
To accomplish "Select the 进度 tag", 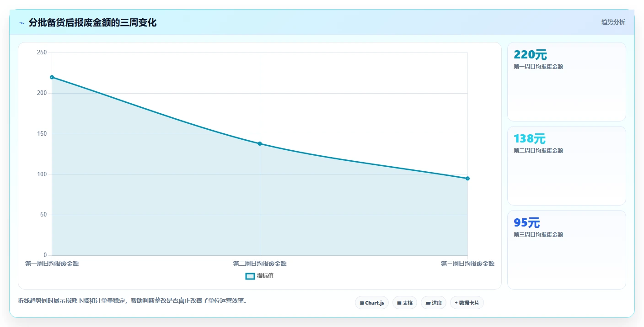I will tap(434, 303).
